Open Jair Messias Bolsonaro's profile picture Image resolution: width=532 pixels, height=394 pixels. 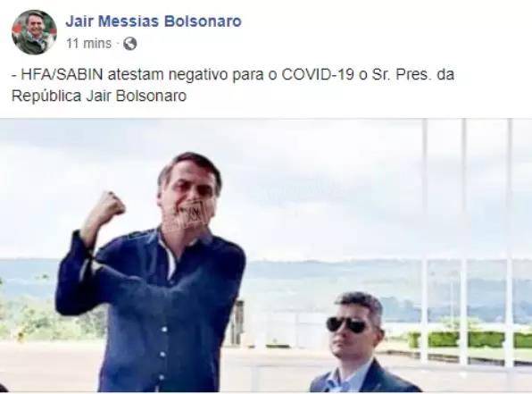click(x=34, y=32)
